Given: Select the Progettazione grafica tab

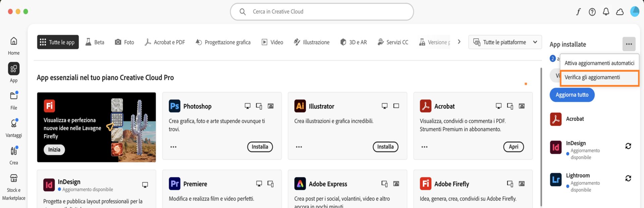Looking at the screenshot, I should pos(223,42).
